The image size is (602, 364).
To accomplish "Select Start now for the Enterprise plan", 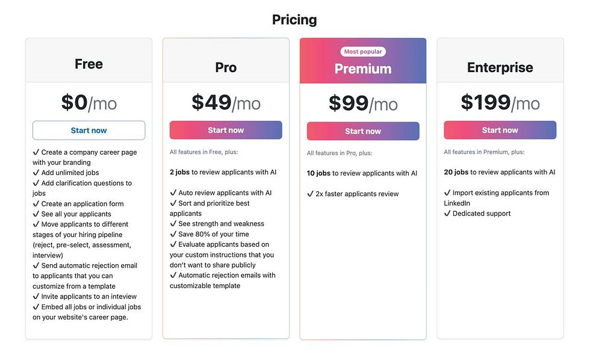I will (x=500, y=130).
